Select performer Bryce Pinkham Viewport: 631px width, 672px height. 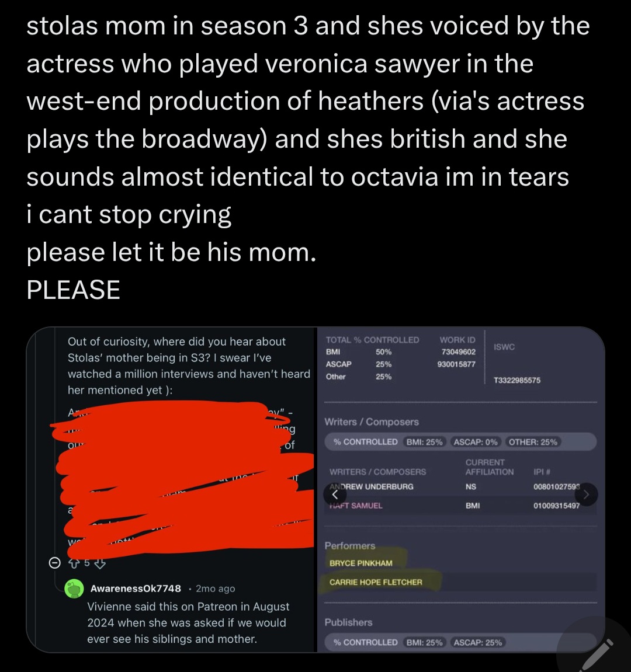(360, 563)
